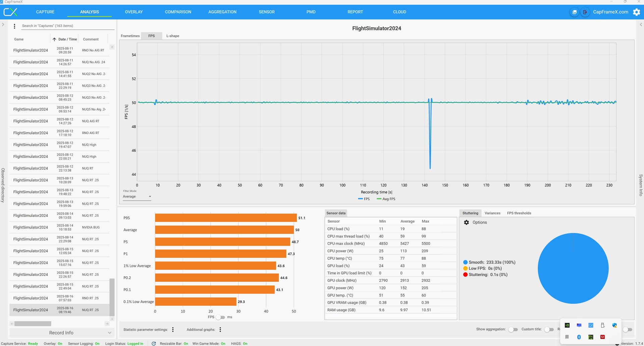The width and height of the screenshot is (644, 346).
Task: Open the captures list three-dot menu
Action: 14,26
